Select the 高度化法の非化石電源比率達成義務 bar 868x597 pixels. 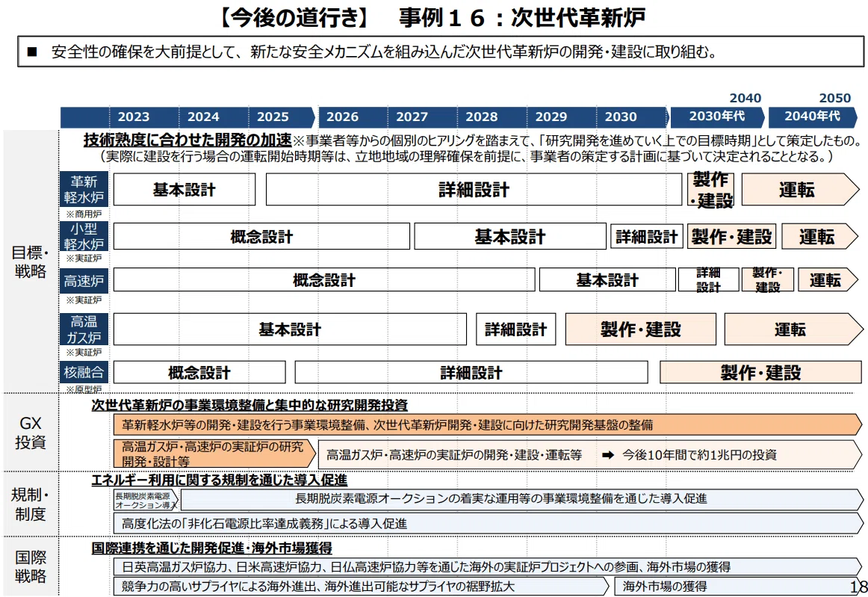coord(488,523)
